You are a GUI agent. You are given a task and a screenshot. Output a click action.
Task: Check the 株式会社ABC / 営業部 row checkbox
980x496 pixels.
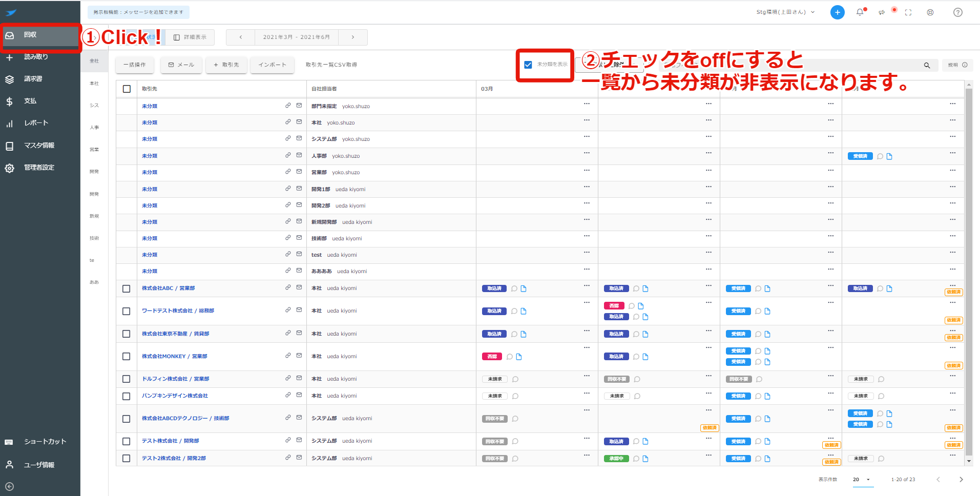pyautogui.click(x=127, y=288)
